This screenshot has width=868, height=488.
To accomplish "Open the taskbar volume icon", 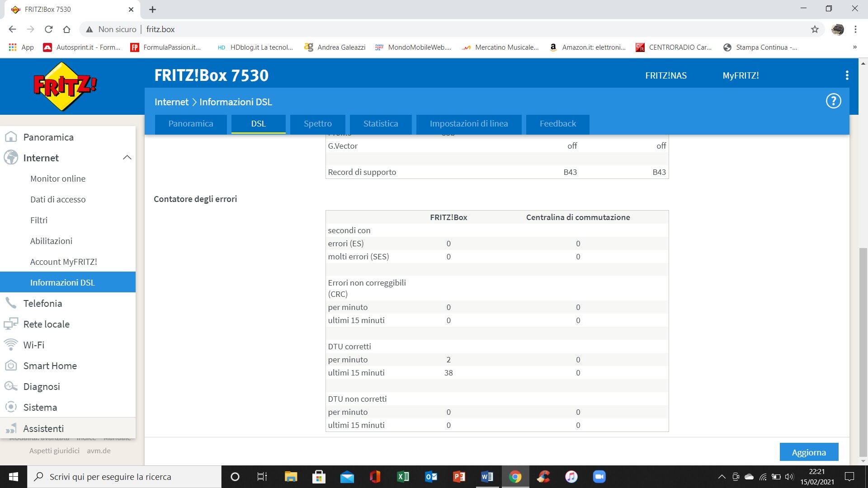I will pyautogui.click(x=789, y=477).
